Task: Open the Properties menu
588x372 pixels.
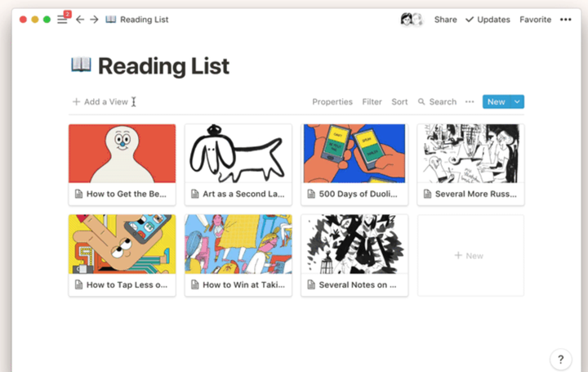Action: click(332, 102)
